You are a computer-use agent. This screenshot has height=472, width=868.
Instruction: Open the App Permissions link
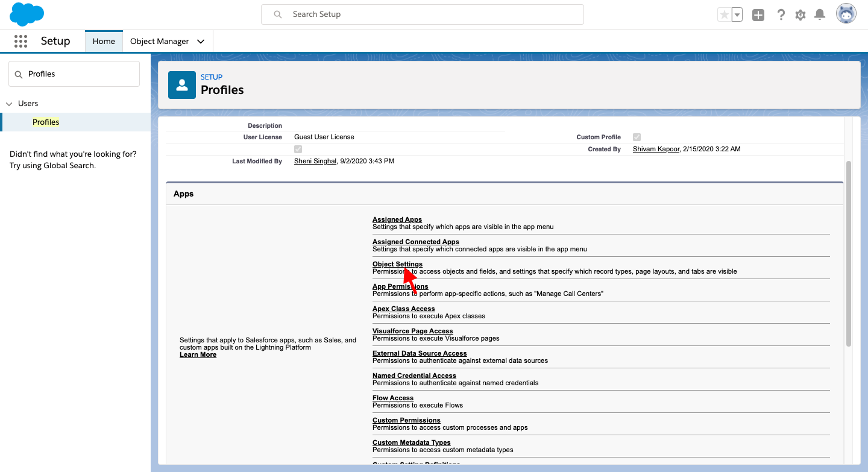[400, 286]
